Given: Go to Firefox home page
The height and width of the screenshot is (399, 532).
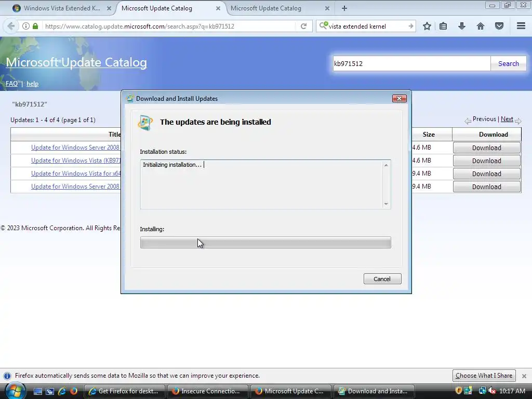Looking at the screenshot, I should point(481,26).
